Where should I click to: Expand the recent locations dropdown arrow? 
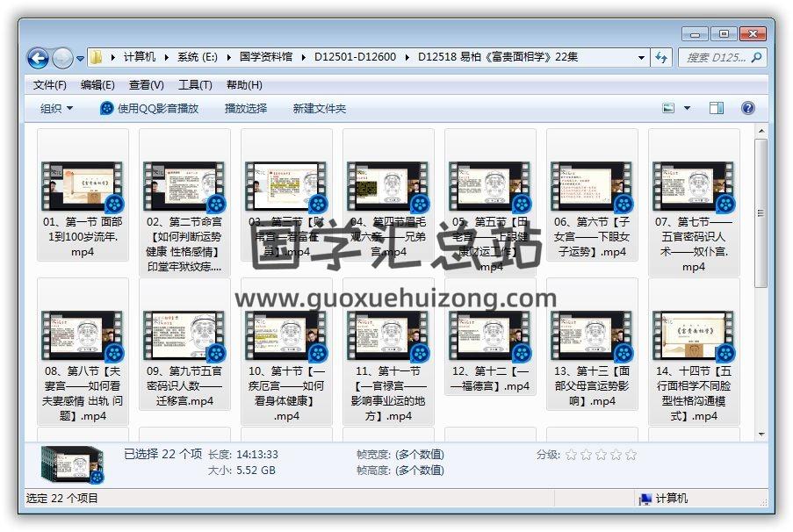coord(81,58)
